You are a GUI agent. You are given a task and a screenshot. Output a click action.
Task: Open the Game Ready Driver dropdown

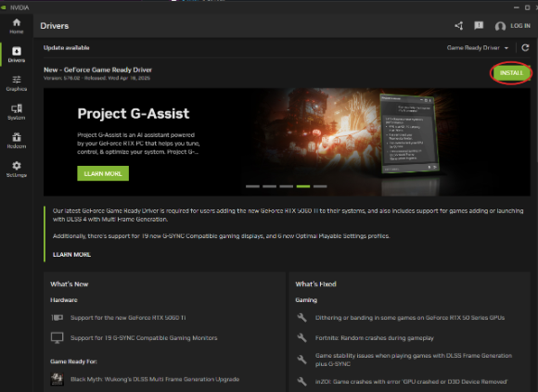pyautogui.click(x=478, y=48)
